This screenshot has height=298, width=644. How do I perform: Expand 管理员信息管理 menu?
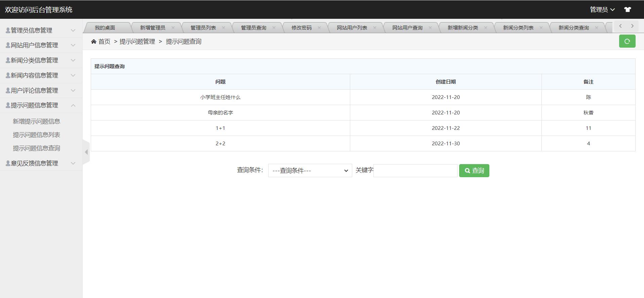(x=41, y=30)
